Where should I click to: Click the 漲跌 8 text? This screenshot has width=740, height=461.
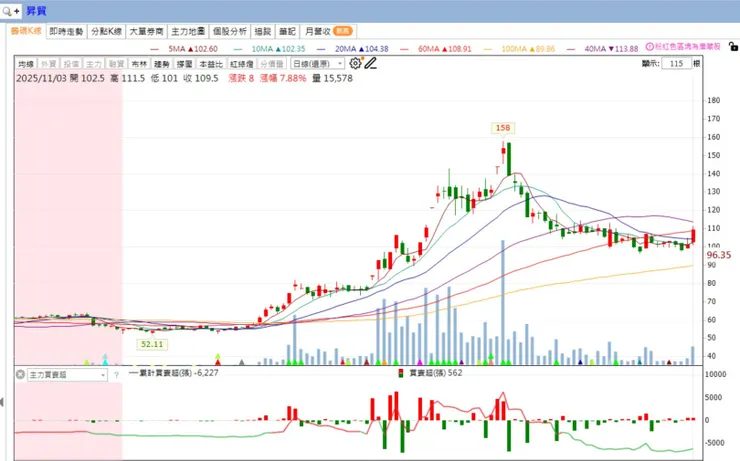click(241, 78)
